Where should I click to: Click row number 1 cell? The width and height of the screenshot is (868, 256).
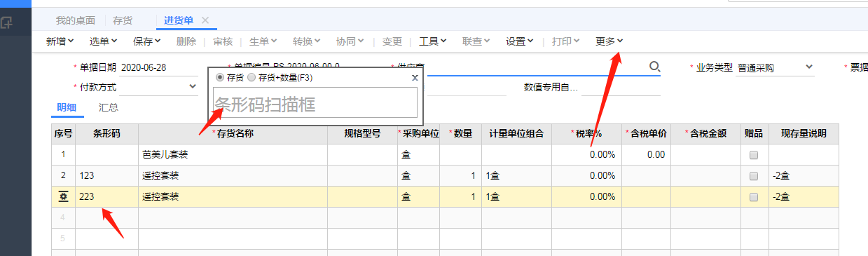[x=63, y=154]
